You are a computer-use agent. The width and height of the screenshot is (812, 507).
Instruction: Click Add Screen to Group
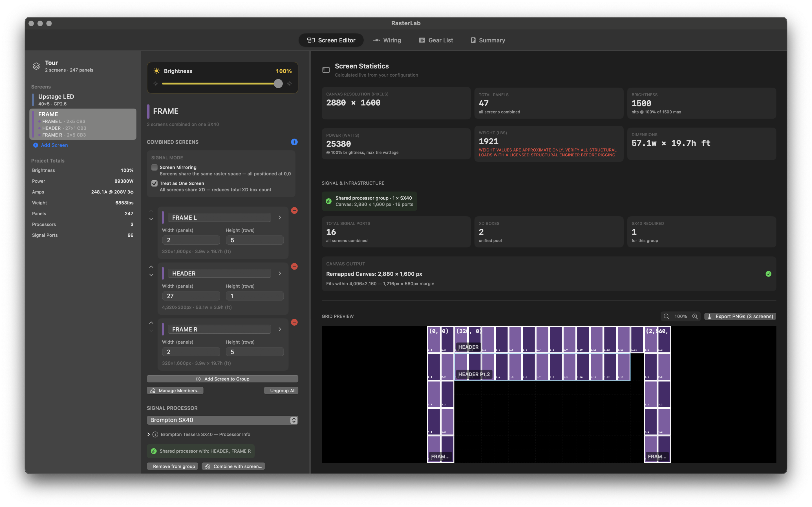pyautogui.click(x=222, y=379)
